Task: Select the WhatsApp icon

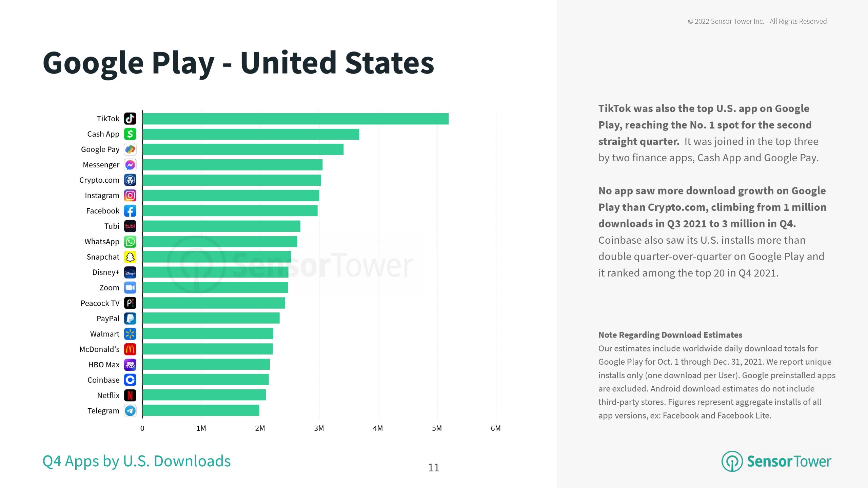Action: 130,242
